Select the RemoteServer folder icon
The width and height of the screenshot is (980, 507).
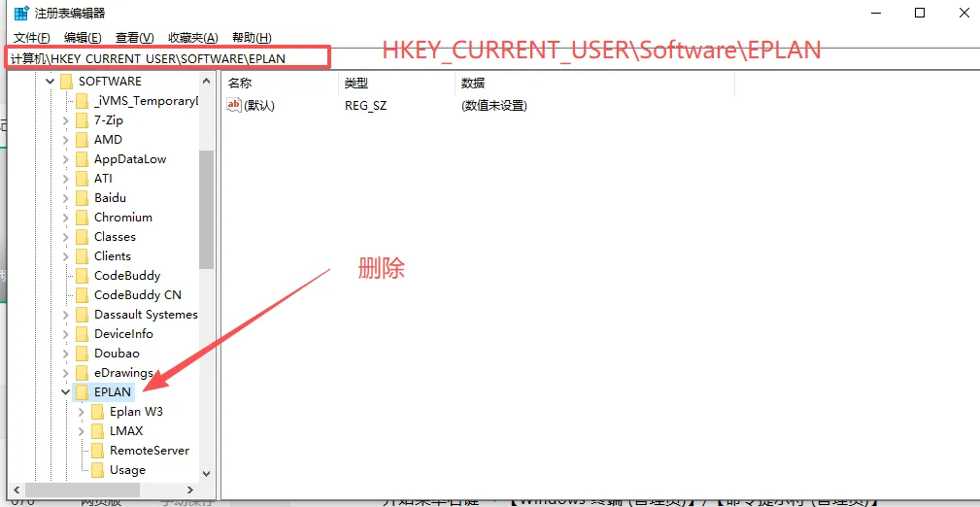tap(97, 450)
